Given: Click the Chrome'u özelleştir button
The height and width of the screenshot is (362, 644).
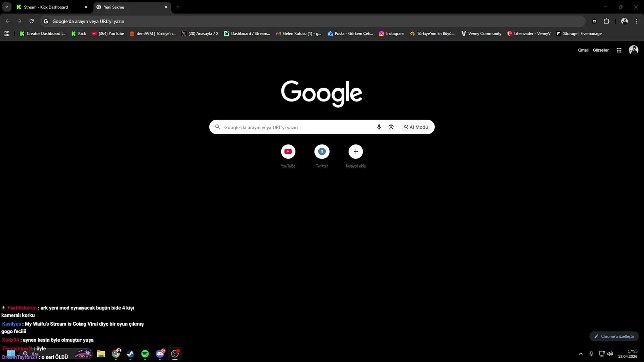Looking at the screenshot, I should tap(614, 336).
